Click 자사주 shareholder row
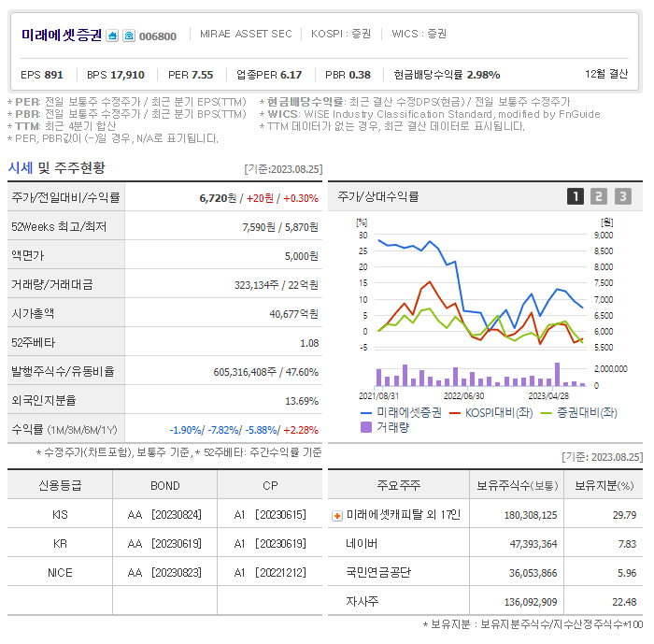654x644 pixels. coord(485,601)
